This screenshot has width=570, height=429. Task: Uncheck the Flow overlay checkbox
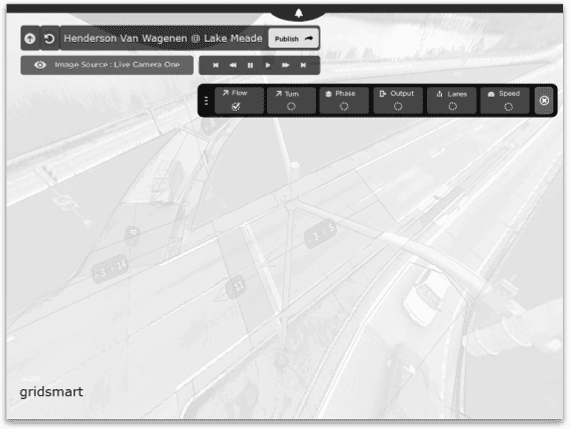click(x=236, y=107)
